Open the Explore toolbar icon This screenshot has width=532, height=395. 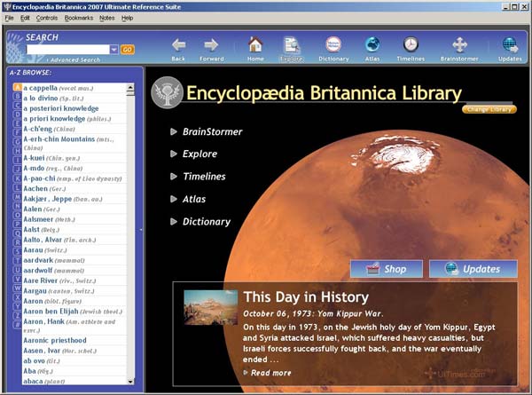(292, 45)
